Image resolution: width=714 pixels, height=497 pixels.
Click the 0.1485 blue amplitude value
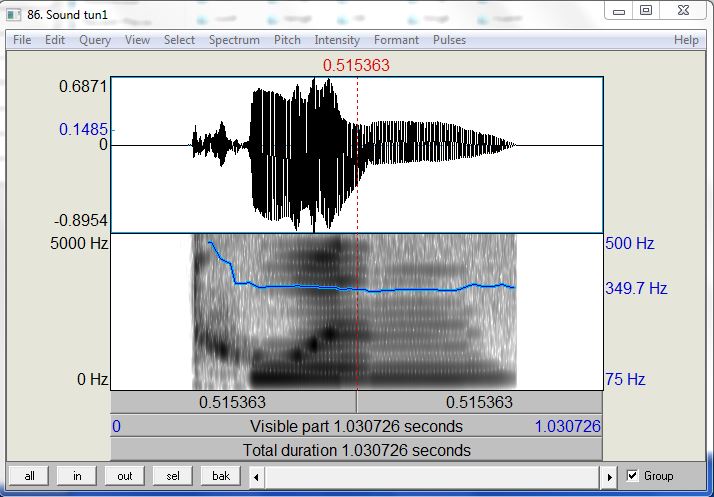point(83,129)
